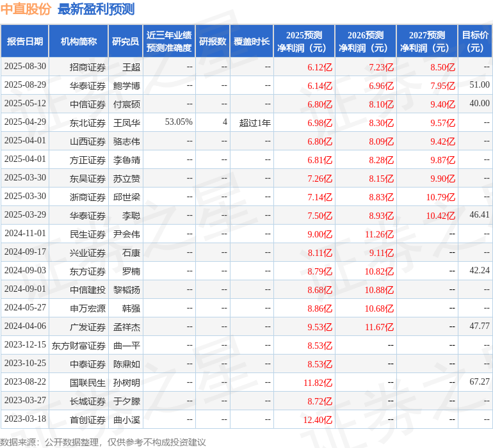493x448 pixels.
Task: Click the 目标价 column header
Action: click(x=475, y=42)
